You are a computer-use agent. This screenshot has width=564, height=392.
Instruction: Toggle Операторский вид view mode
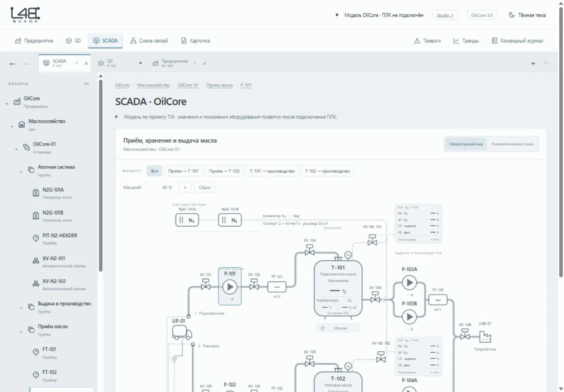[x=466, y=144]
